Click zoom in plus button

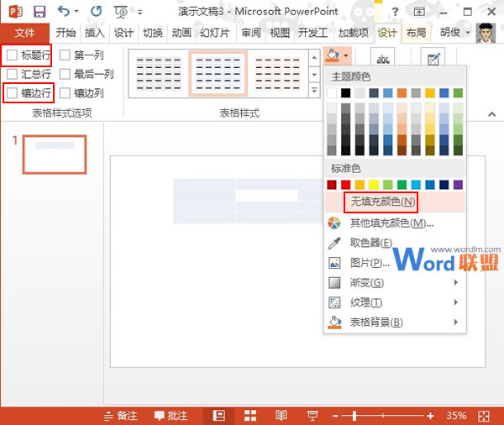pos(430,416)
